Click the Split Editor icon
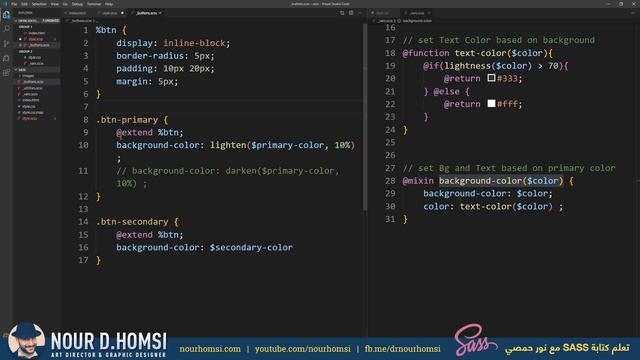This screenshot has height=360, width=640. click(351, 13)
